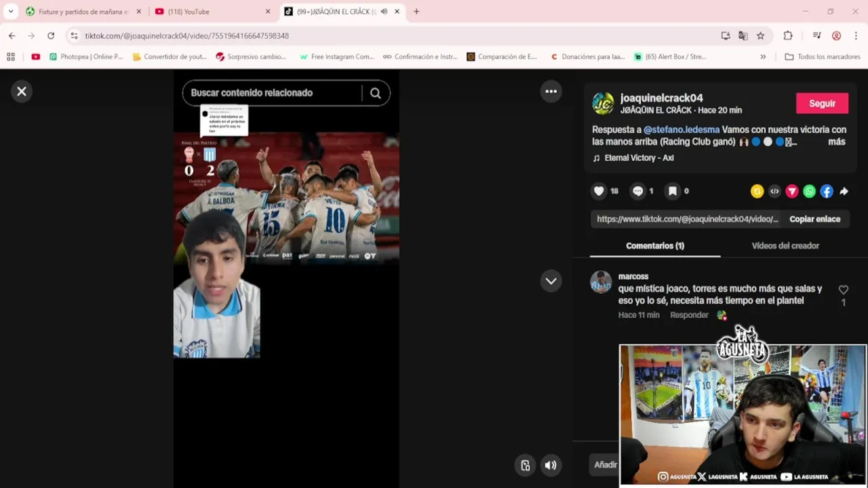Screen dimensions: 868x488
Task: Save video with bookmark icon
Action: [x=673, y=191]
